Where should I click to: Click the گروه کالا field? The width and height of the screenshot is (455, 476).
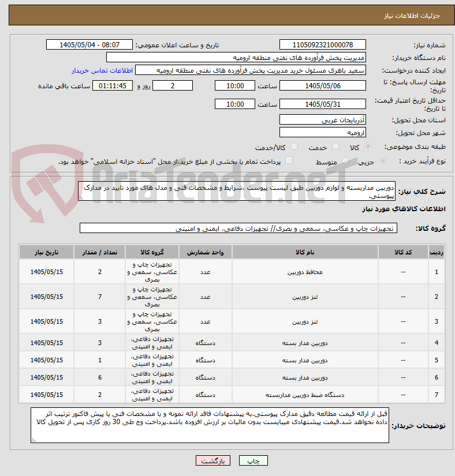(238, 228)
